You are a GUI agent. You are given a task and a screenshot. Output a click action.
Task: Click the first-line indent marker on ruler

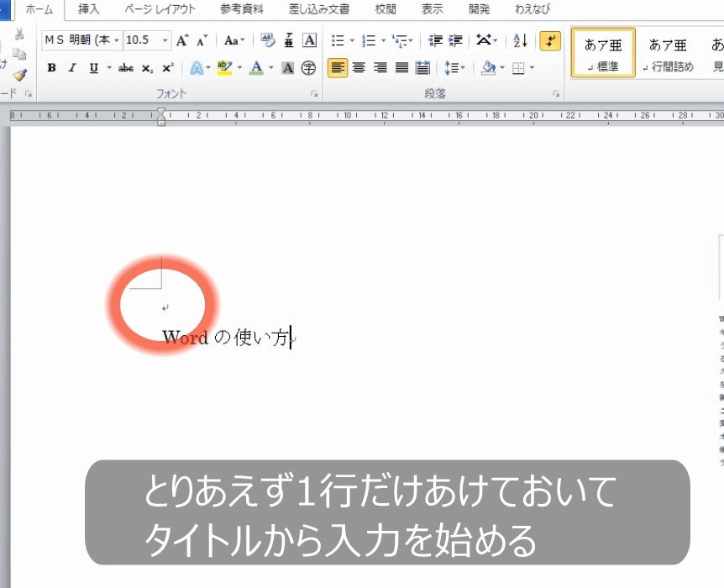tap(160, 112)
